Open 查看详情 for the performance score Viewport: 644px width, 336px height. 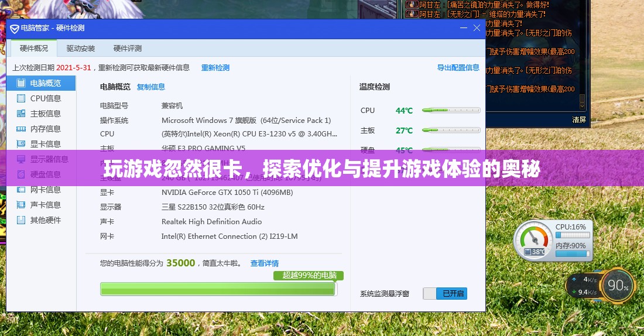pos(265,263)
